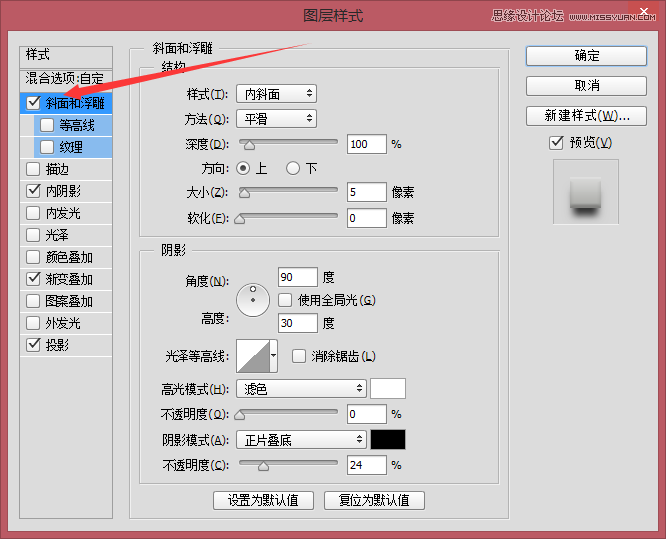Click the 大小 slider handle

[x=244, y=193]
